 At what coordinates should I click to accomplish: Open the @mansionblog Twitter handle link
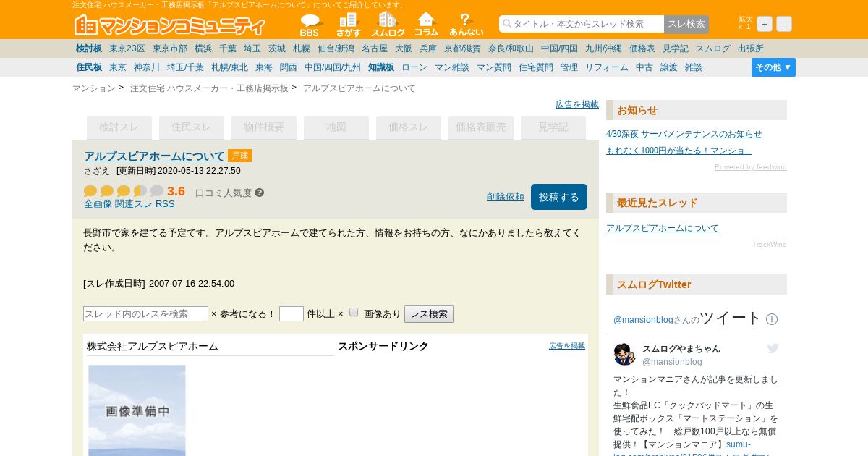(643, 320)
